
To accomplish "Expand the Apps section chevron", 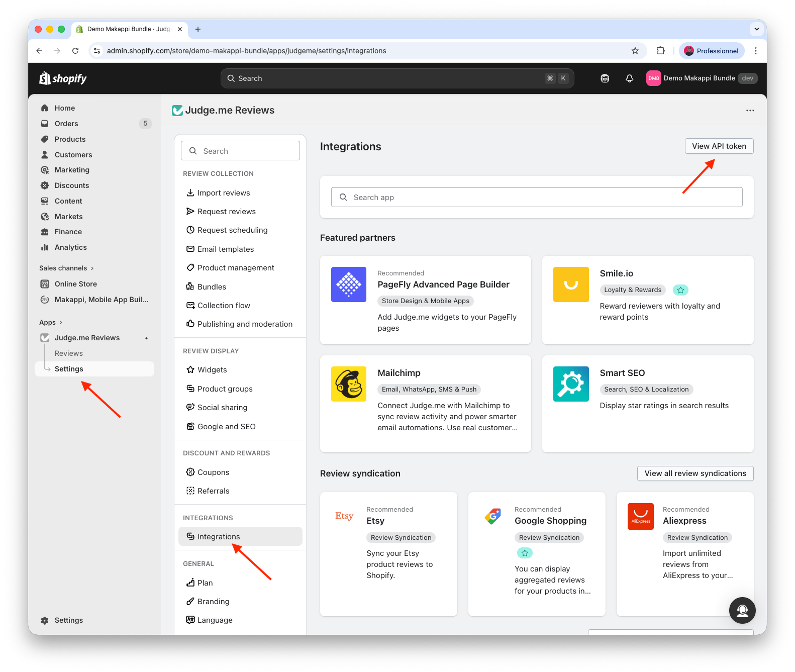I will tap(61, 323).
